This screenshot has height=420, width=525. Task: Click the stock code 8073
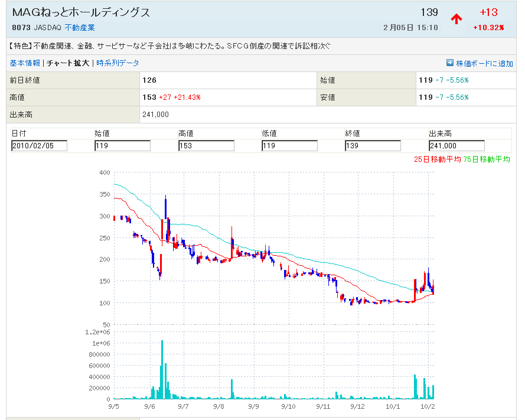[x=21, y=28]
